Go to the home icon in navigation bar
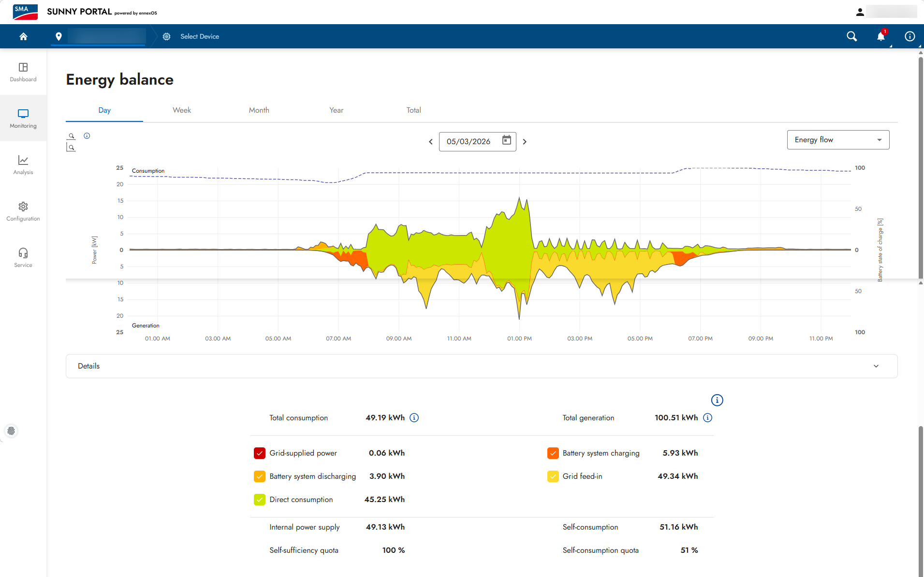This screenshot has width=924, height=577. 23,36
